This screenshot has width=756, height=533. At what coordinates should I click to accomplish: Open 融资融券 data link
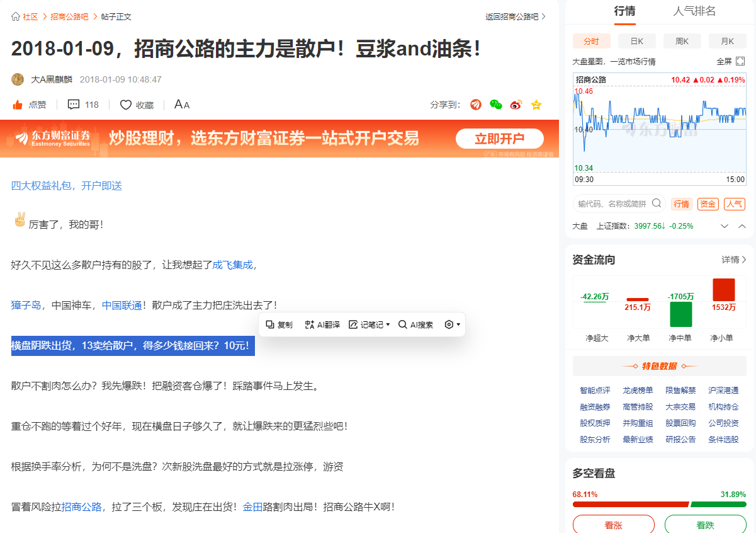(x=595, y=407)
